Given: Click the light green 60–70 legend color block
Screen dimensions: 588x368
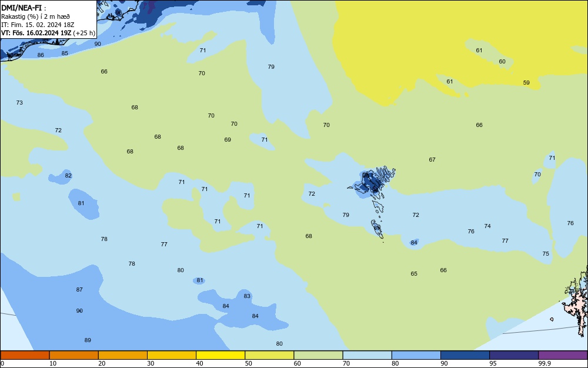Looking at the screenshot, I should 318,355.
